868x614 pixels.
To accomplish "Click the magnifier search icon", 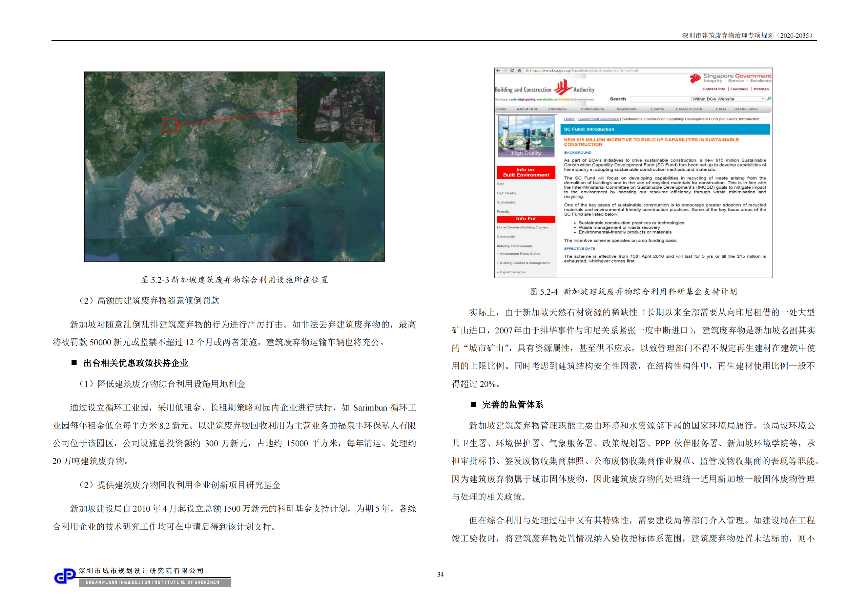I will click(769, 99).
